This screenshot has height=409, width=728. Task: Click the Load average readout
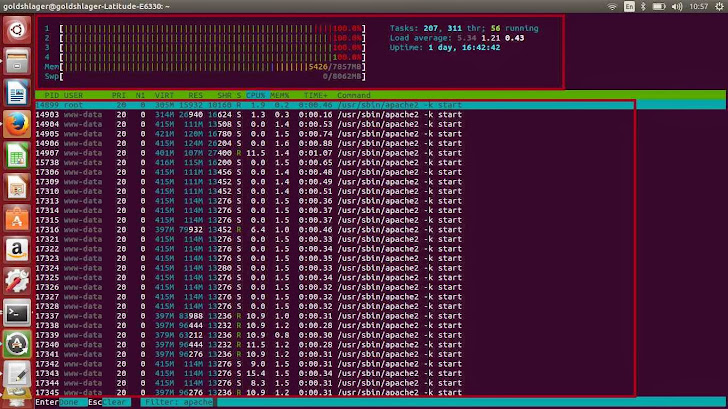click(457, 38)
